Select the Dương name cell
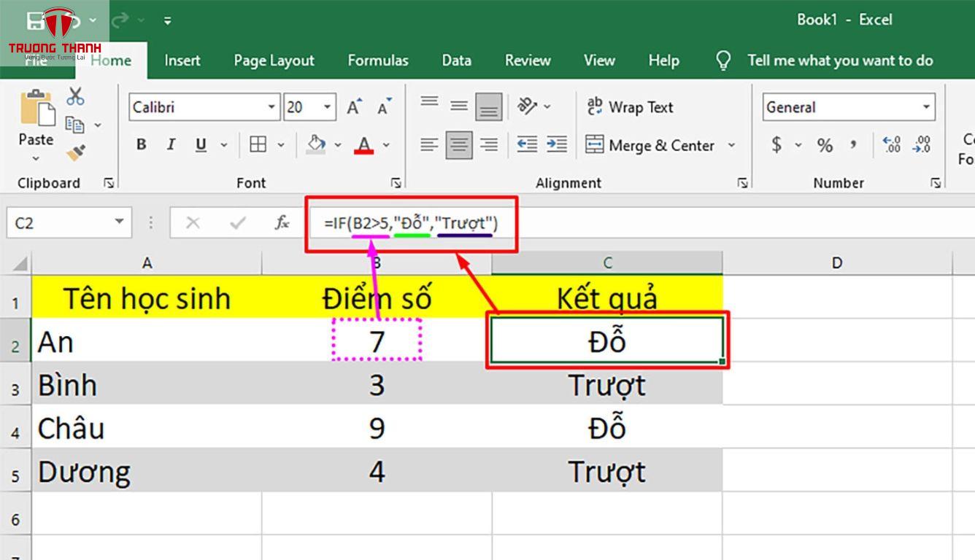975x560 pixels. (x=146, y=471)
